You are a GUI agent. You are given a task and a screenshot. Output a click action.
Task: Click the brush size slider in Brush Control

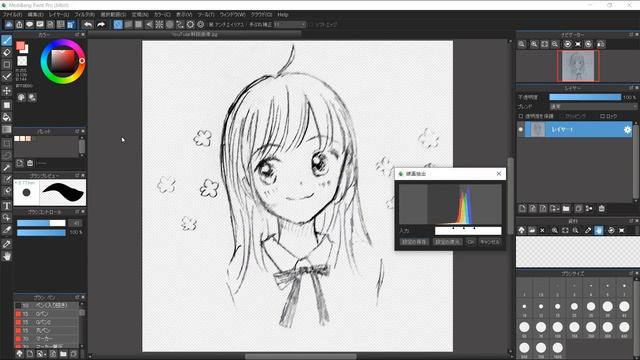tap(41, 223)
